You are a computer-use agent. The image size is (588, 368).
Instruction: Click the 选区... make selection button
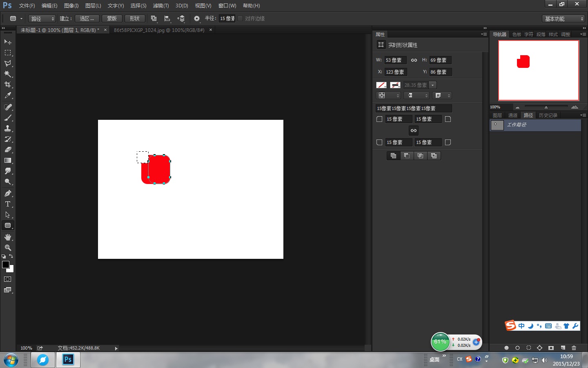(x=87, y=18)
